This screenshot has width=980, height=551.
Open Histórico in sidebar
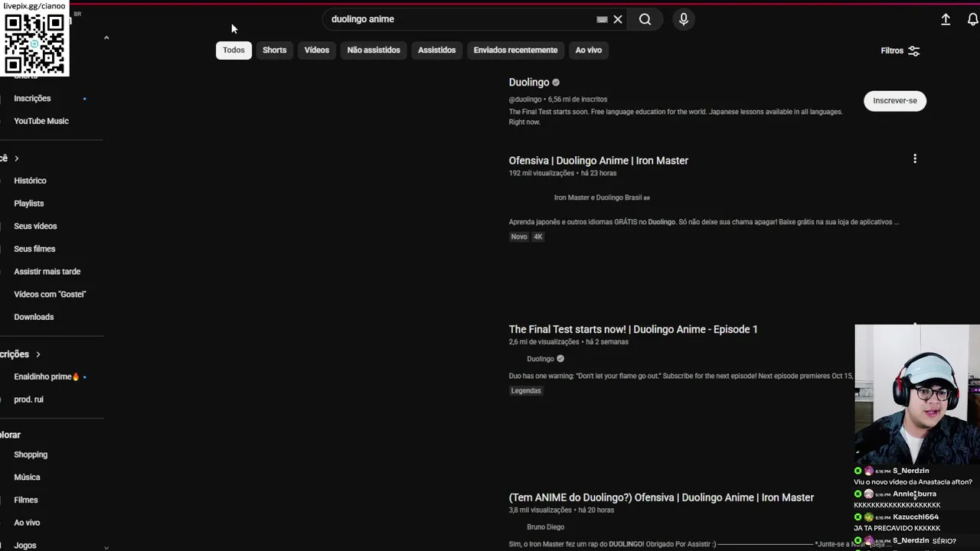click(x=30, y=181)
